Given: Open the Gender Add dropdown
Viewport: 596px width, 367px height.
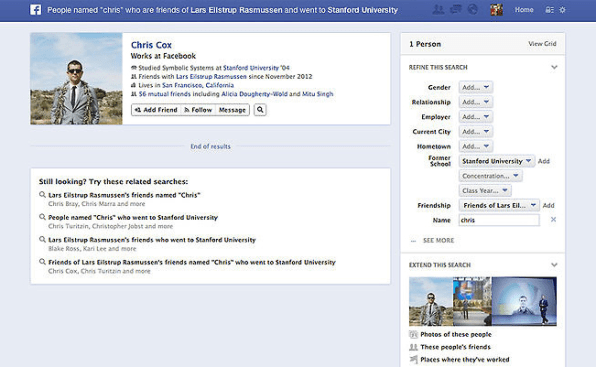Looking at the screenshot, I should [x=476, y=87].
